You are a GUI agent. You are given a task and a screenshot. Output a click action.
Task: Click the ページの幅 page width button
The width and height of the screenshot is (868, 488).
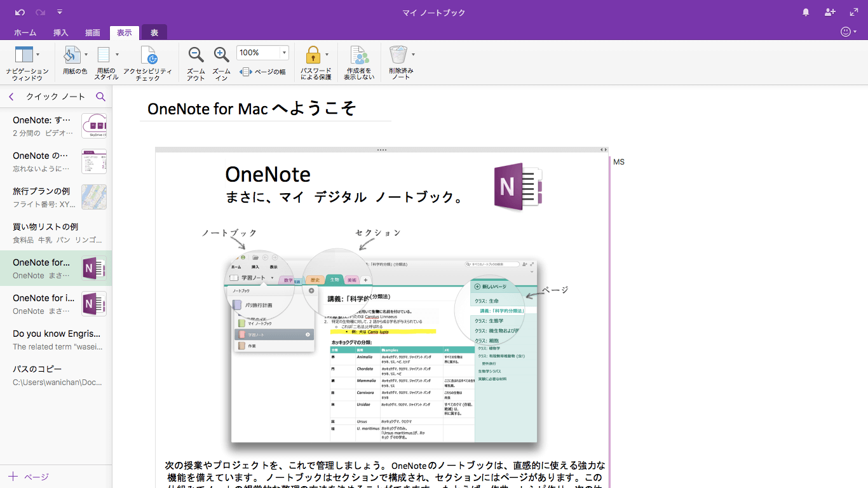pos(263,72)
